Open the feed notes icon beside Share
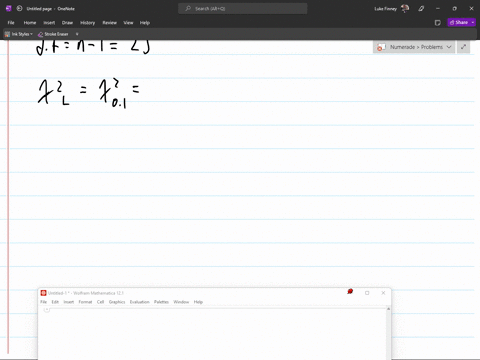Image resolution: width=480 pixels, height=360 pixels. pyautogui.click(x=438, y=23)
